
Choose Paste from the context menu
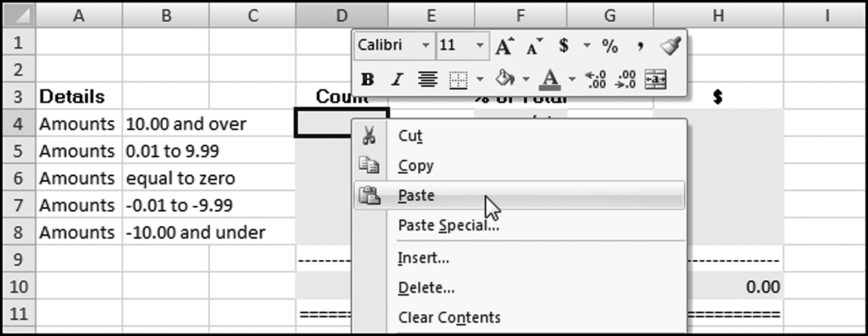point(416,196)
